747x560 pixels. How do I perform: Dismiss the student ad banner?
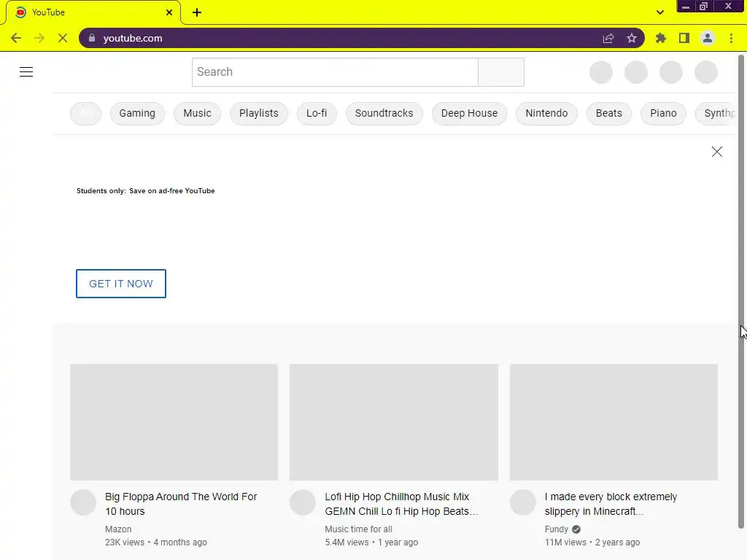(x=716, y=152)
